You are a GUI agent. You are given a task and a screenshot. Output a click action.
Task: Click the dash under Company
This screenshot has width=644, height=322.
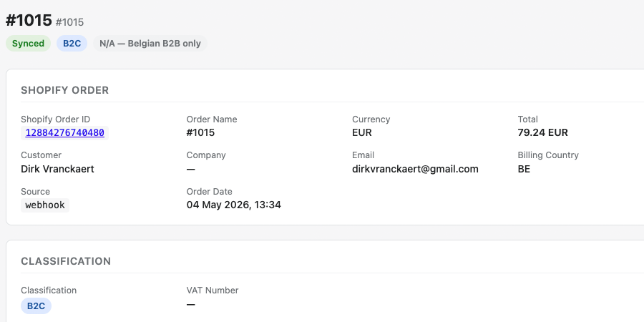(190, 169)
